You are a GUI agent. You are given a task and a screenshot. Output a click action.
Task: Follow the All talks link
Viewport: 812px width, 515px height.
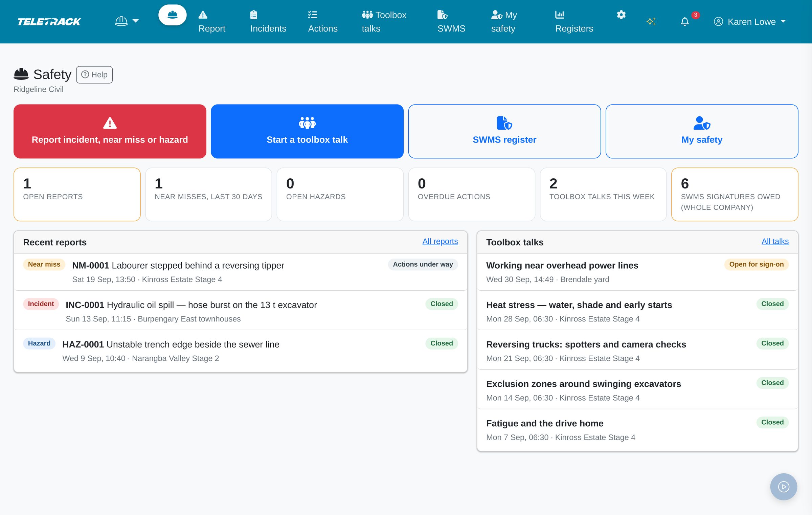click(x=775, y=241)
